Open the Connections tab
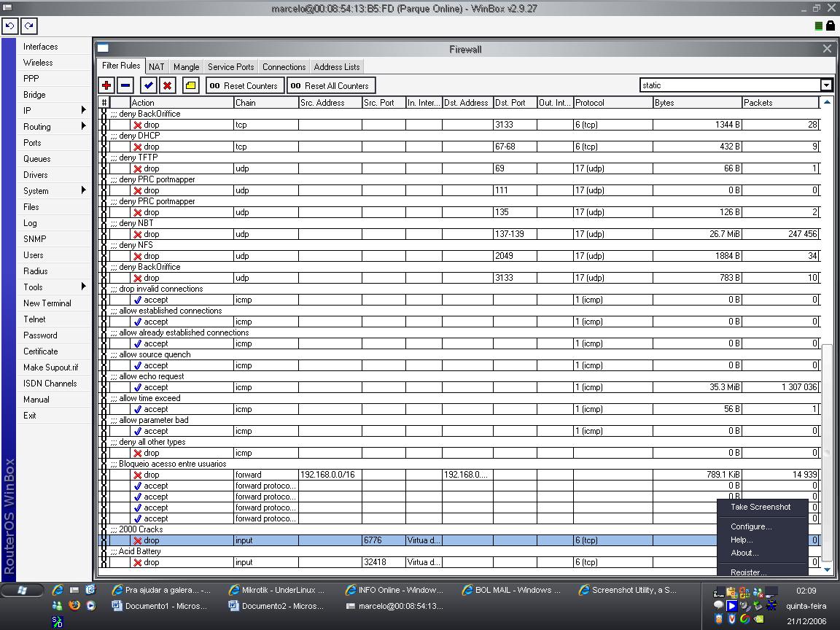Image resolution: width=840 pixels, height=630 pixels. click(284, 66)
